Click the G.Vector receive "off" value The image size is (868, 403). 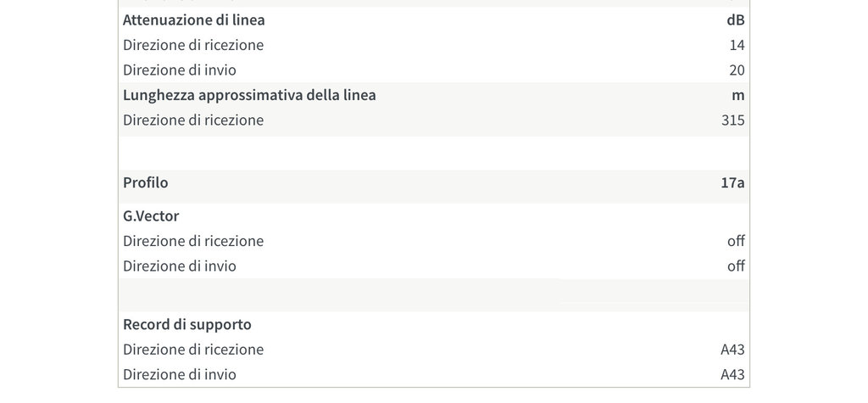(x=736, y=241)
